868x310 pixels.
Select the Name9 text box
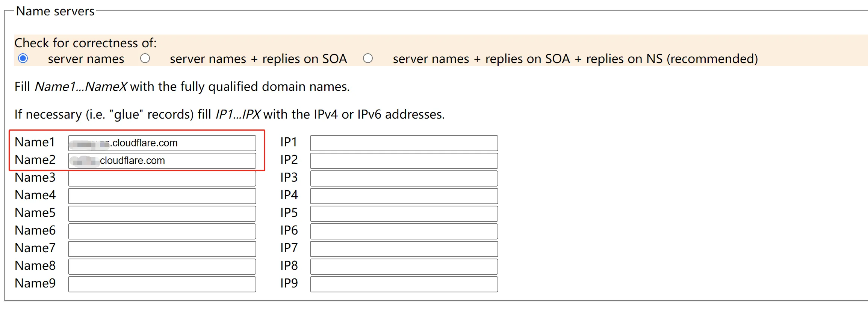162,284
